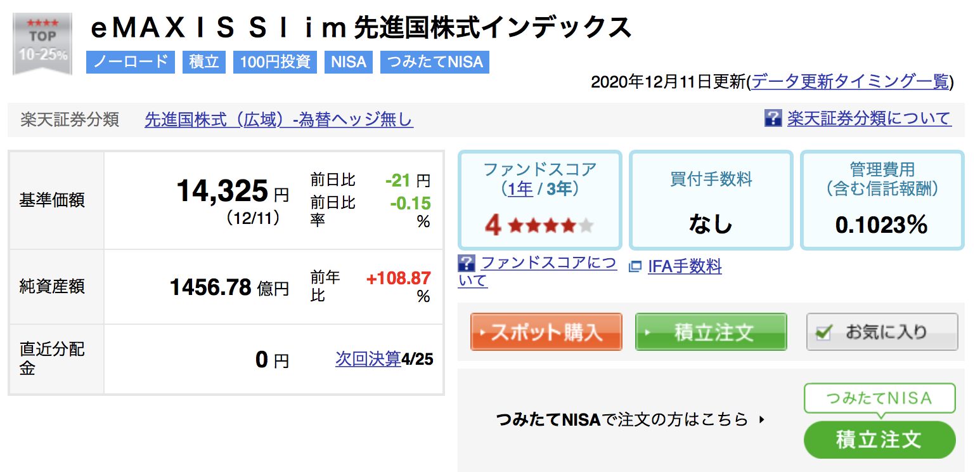Click the つみたてNISA blue tag
Screen dimensions: 980x472
tap(434, 62)
